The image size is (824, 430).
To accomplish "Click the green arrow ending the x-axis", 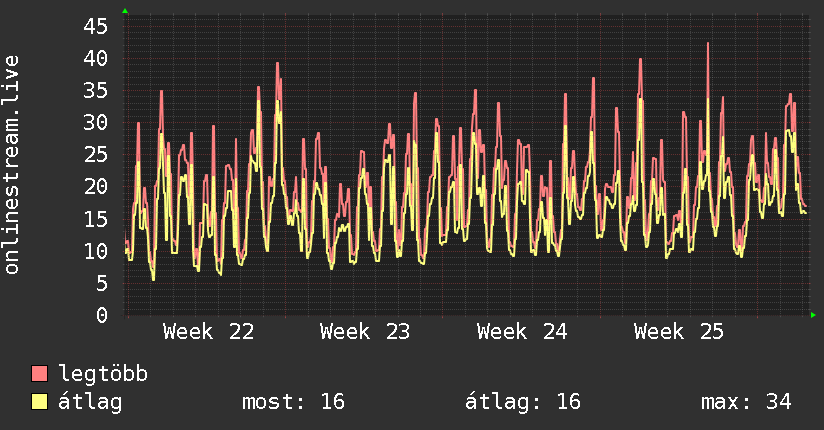I will [x=813, y=315].
